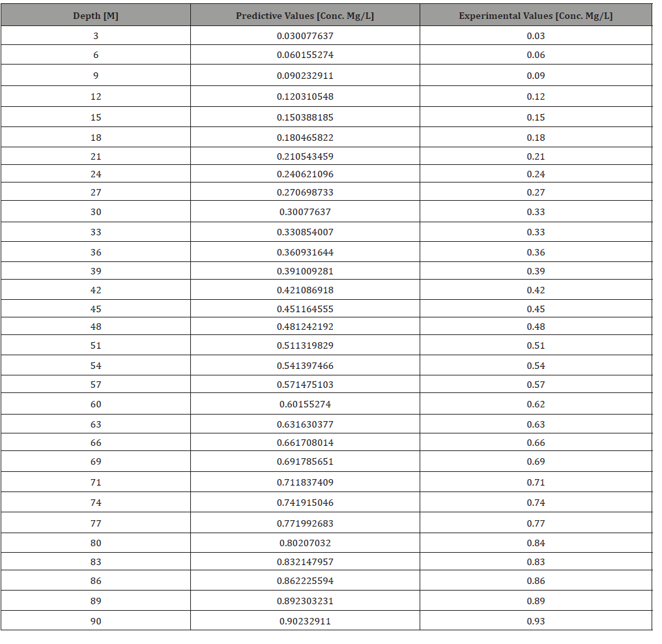Select predictive value 0.892303231
This screenshot has height=644, width=662.
[x=305, y=601]
